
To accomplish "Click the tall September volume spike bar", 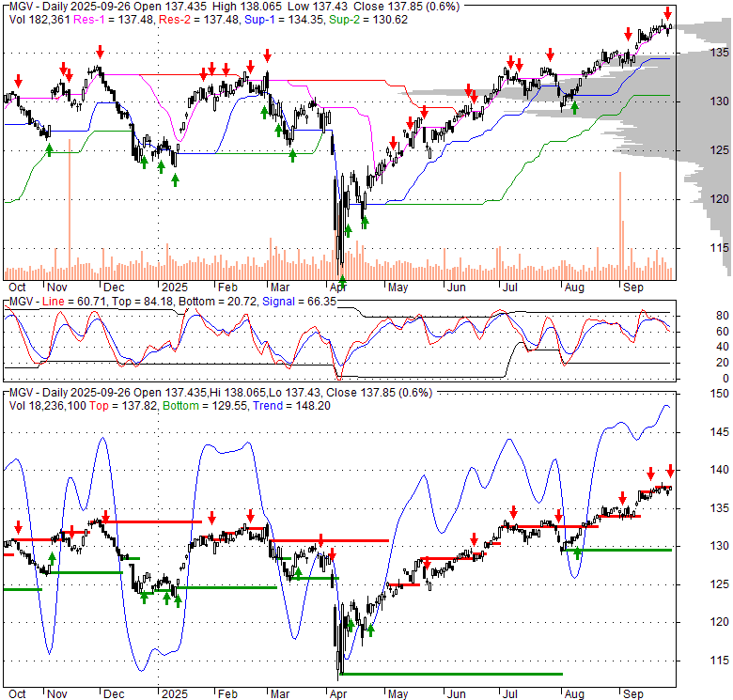I will (620, 226).
